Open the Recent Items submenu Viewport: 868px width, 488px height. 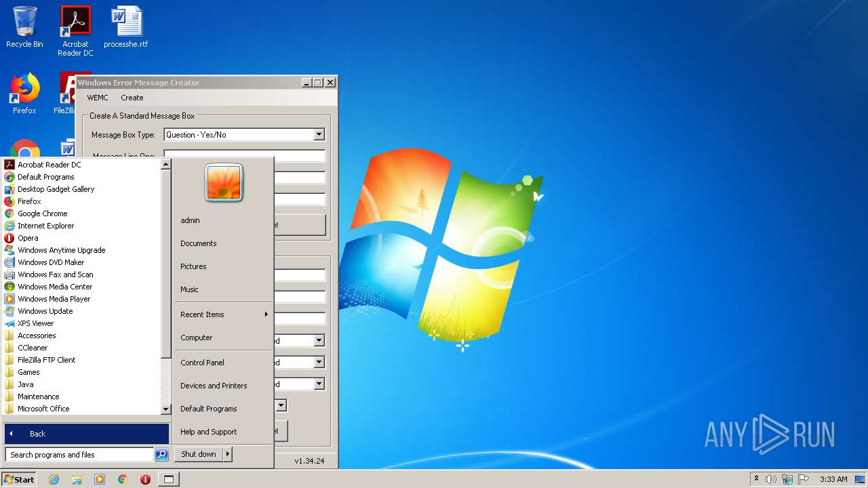coord(224,314)
